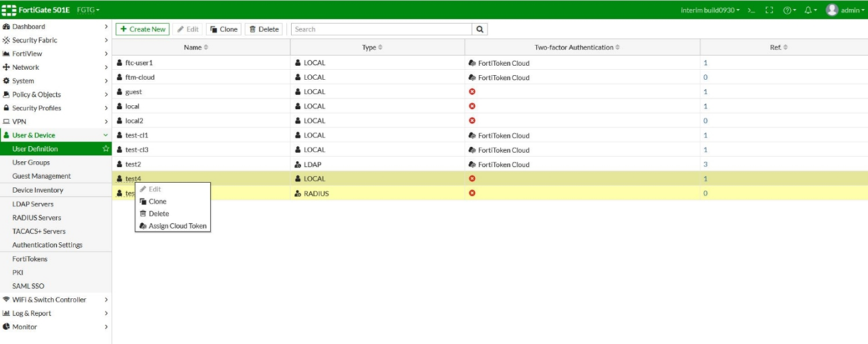
Task: Expand the Dashboard menu chevron
Action: (106, 27)
